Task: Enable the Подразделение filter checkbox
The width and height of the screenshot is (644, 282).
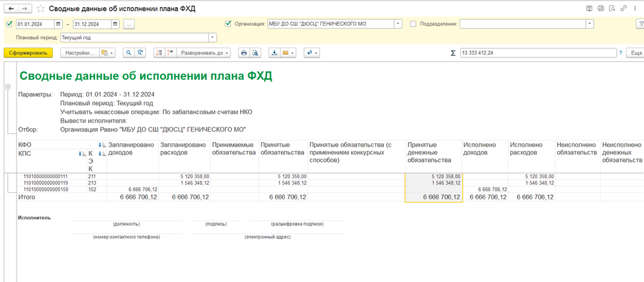Action: [x=413, y=24]
